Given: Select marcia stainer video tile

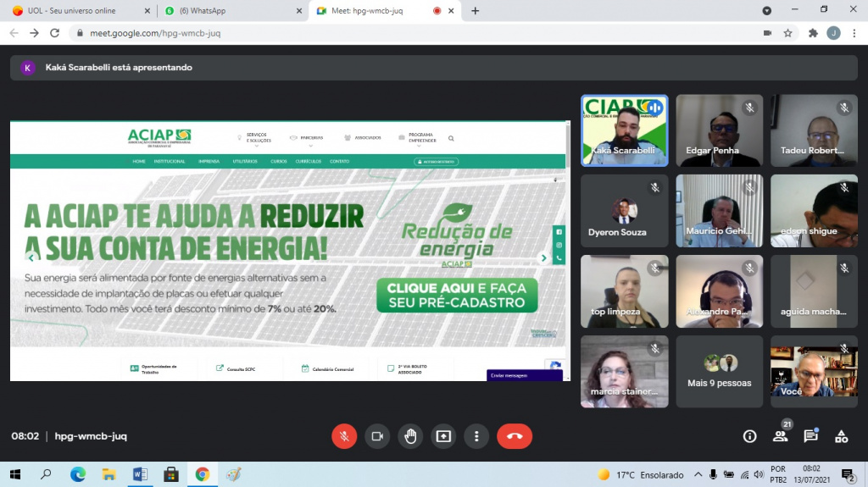Looking at the screenshot, I should [625, 371].
